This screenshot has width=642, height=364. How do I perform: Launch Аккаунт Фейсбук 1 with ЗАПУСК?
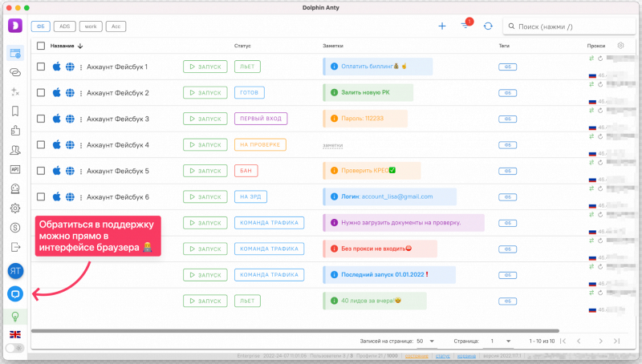[x=205, y=67]
